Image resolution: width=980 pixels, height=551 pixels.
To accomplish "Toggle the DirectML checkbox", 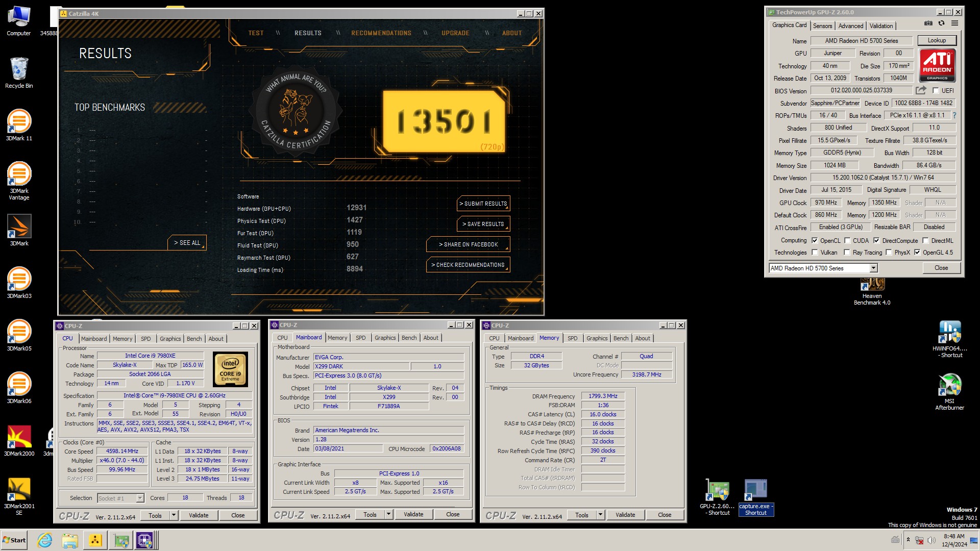I will 925,240.
